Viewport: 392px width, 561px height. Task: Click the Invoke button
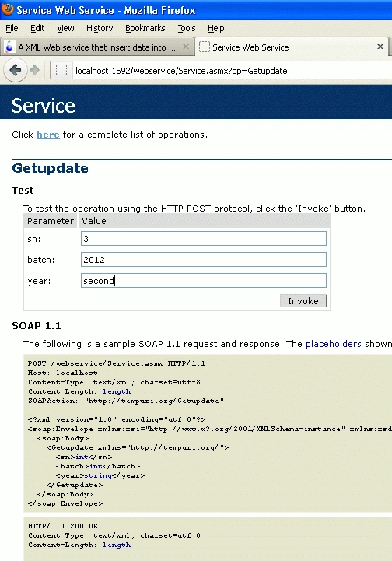point(303,301)
